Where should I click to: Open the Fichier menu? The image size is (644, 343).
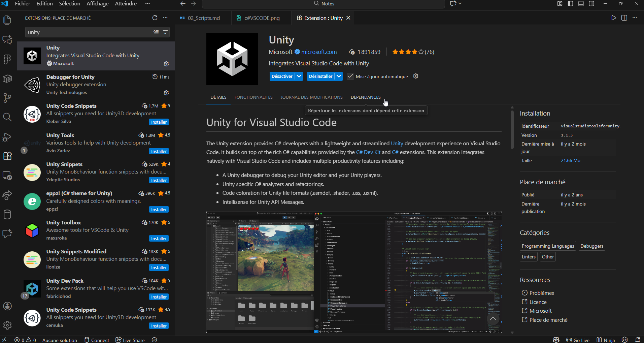point(23,4)
